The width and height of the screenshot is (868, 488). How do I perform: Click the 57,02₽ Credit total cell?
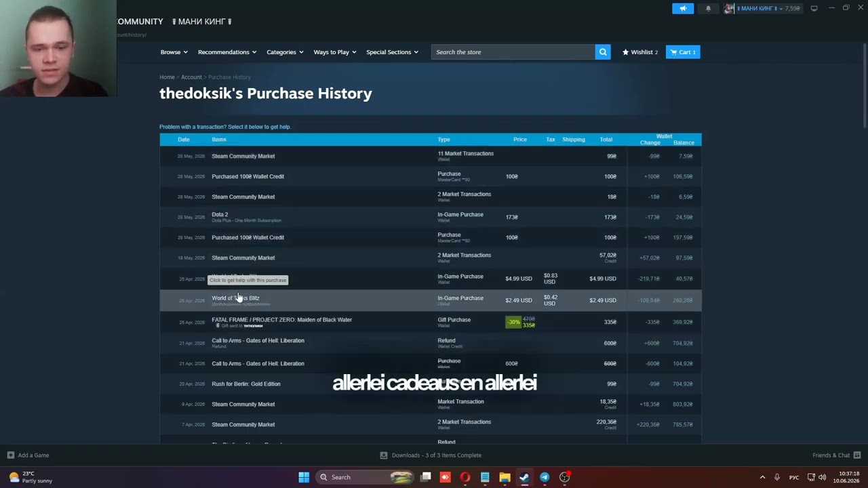[x=608, y=258]
